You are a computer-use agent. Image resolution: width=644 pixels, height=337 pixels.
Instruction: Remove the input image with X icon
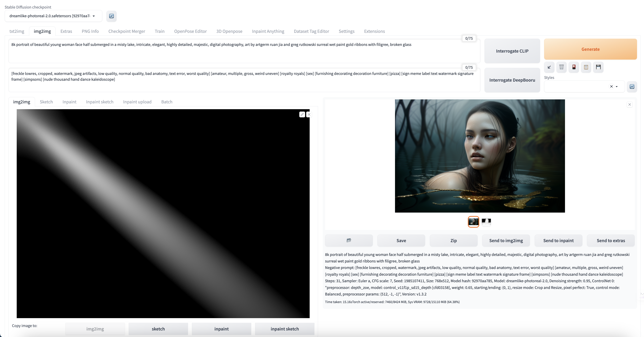click(x=309, y=114)
